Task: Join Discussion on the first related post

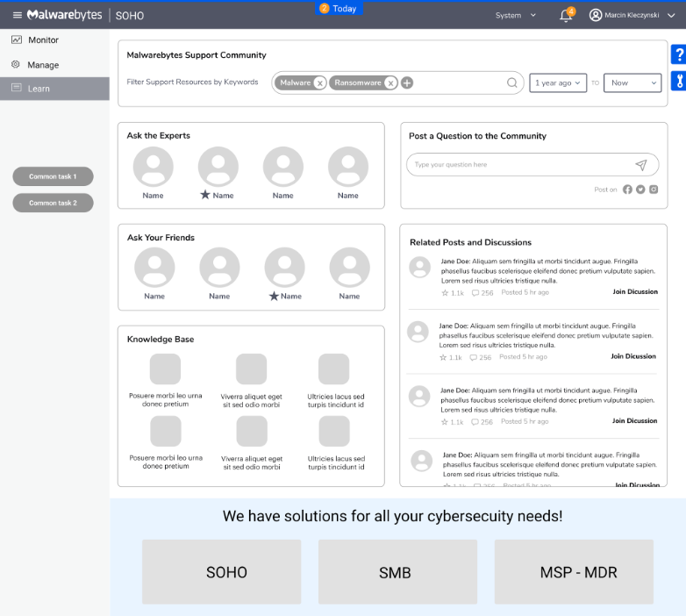Action: (634, 292)
